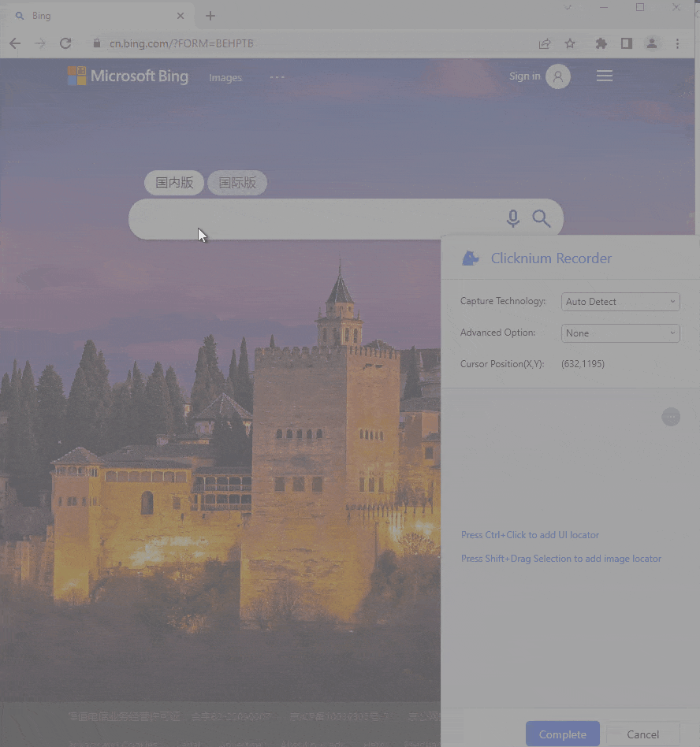The width and height of the screenshot is (700, 747).
Task: Open Chrome three-dot menu
Action: tap(677, 44)
